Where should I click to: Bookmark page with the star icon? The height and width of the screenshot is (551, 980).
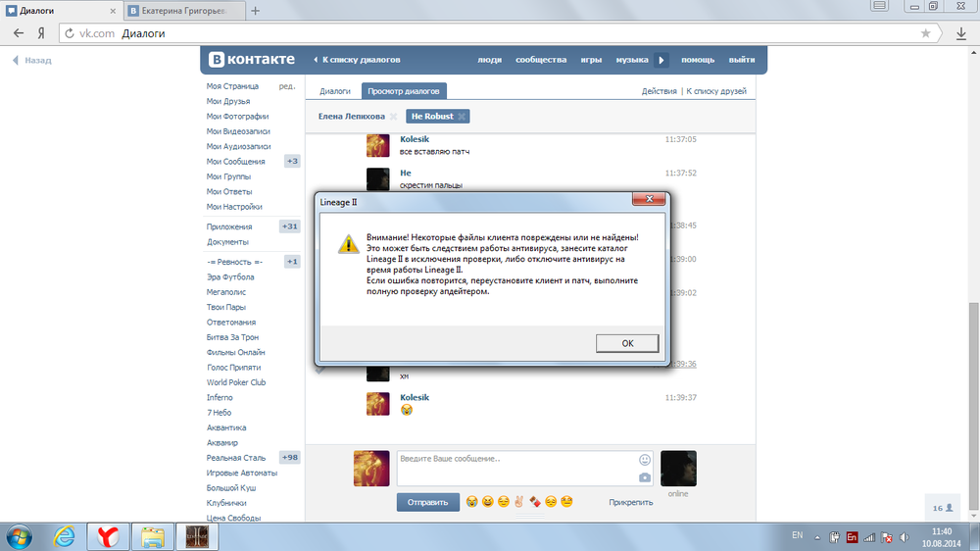coord(926,33)
